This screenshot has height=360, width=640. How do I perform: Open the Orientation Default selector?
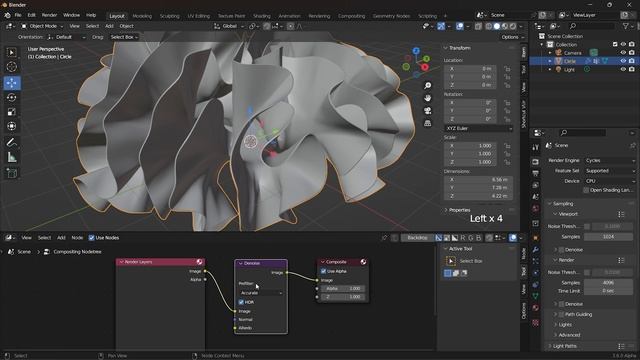pyautogui.click(x=67, y=37)
